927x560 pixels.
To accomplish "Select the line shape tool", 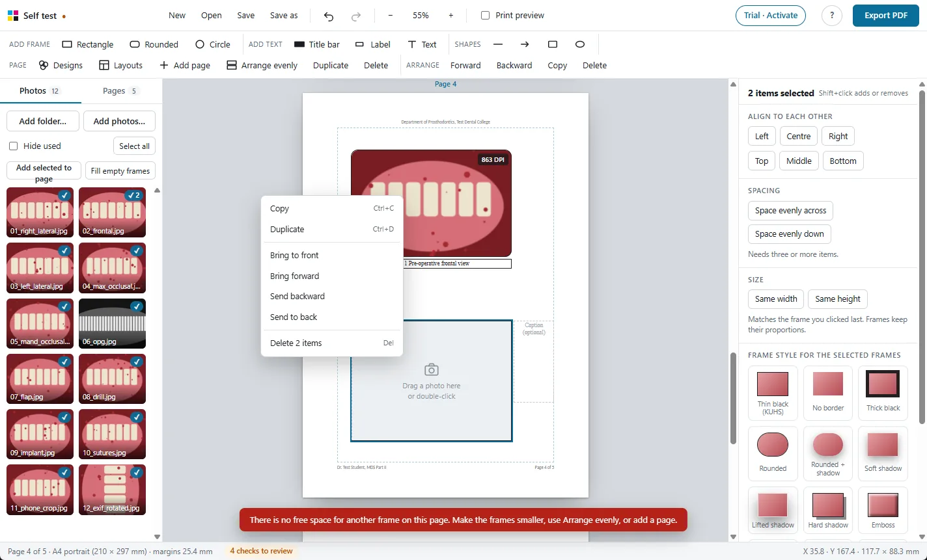I will click(x=498, y=44).
